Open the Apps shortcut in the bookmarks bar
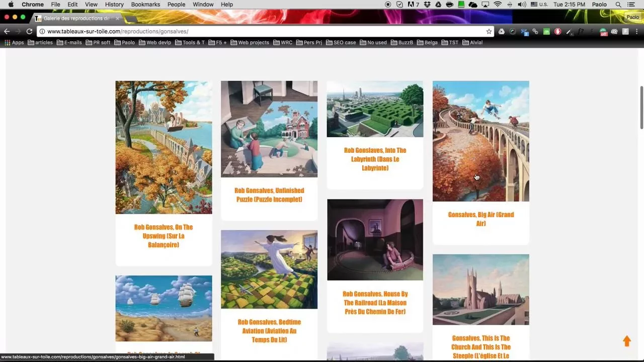 pos(14,43)
